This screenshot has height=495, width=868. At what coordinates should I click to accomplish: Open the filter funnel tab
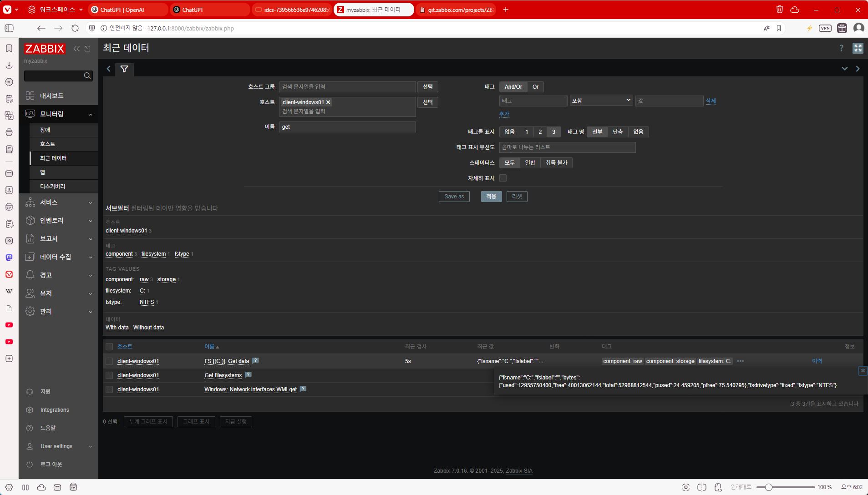click(124, 69)
